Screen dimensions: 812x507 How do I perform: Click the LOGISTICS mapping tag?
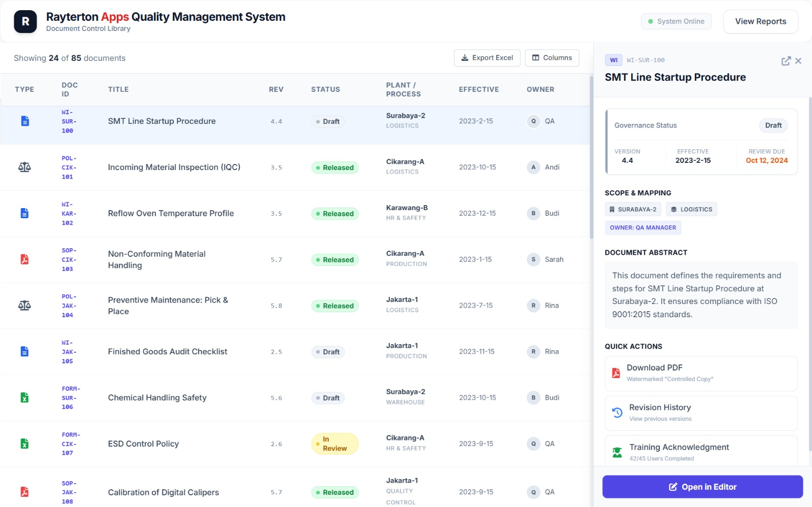point(691,209)
